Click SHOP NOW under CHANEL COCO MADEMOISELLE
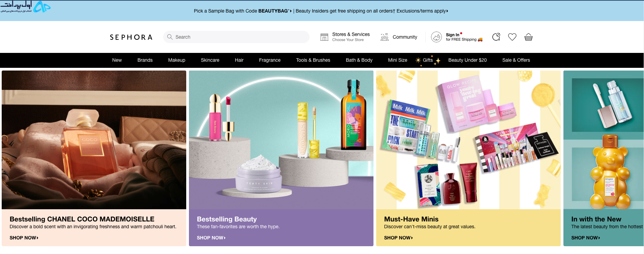Viewport: 644px width, 254px height. tap(24, 238)
